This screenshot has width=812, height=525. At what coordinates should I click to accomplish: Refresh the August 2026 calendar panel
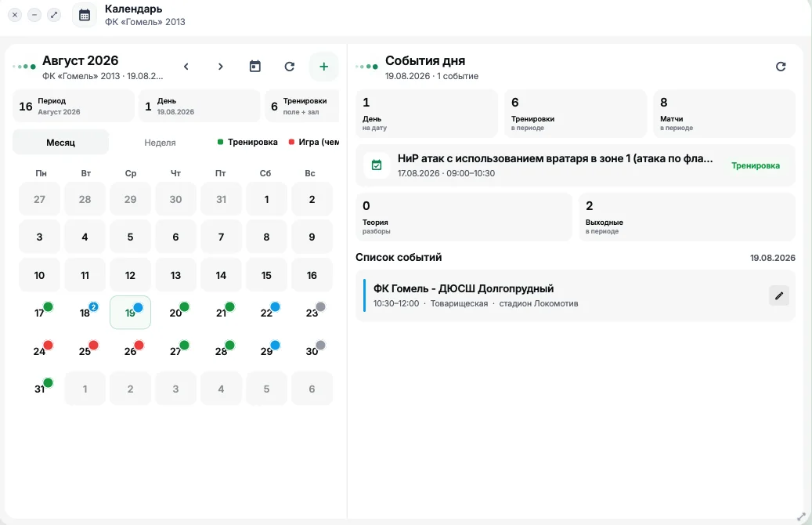pos(290,67)
